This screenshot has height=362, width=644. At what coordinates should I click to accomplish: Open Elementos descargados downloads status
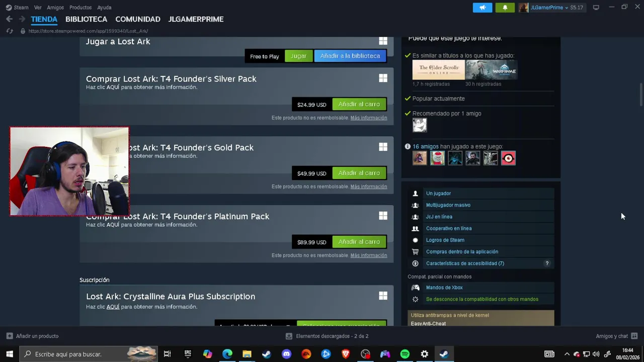[327, 336]
